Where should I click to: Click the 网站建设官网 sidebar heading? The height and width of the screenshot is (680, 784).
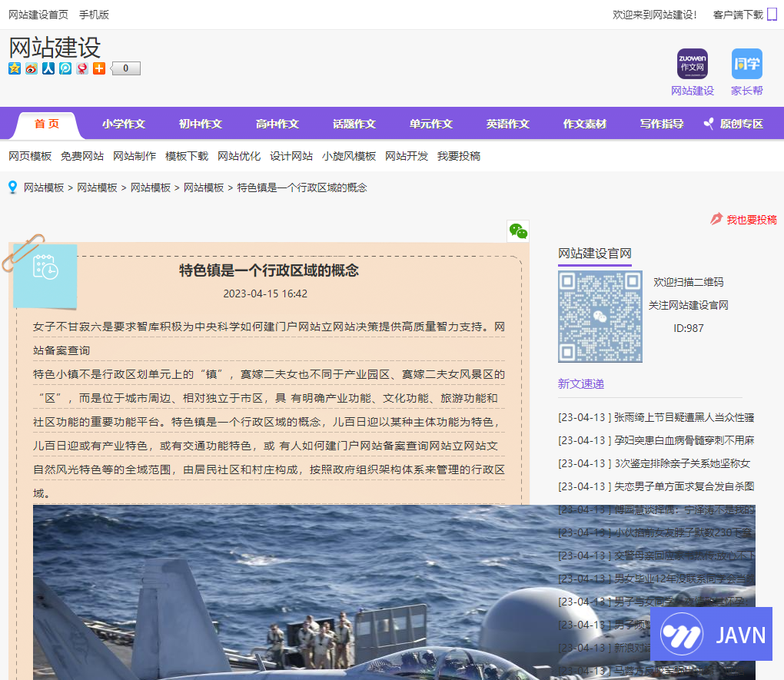point(595,253)
